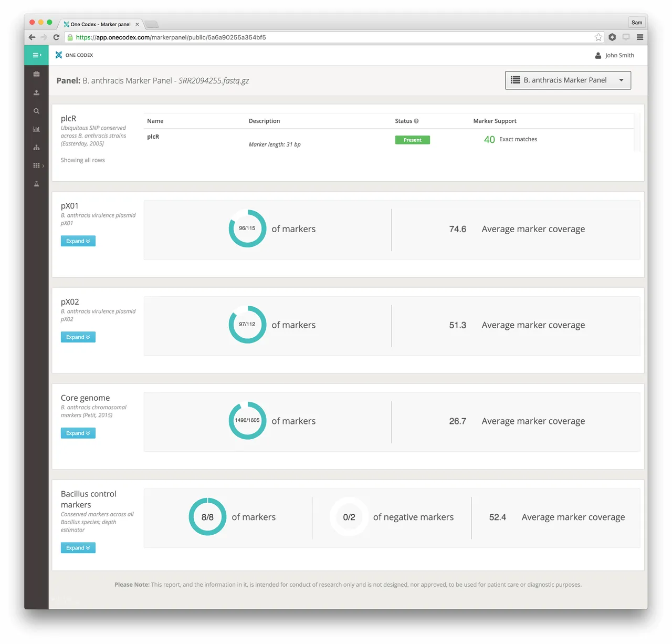Screen dimensions: 672x644
Task: Open the briefcase icon in sidebar
Action: click(36, 74)
